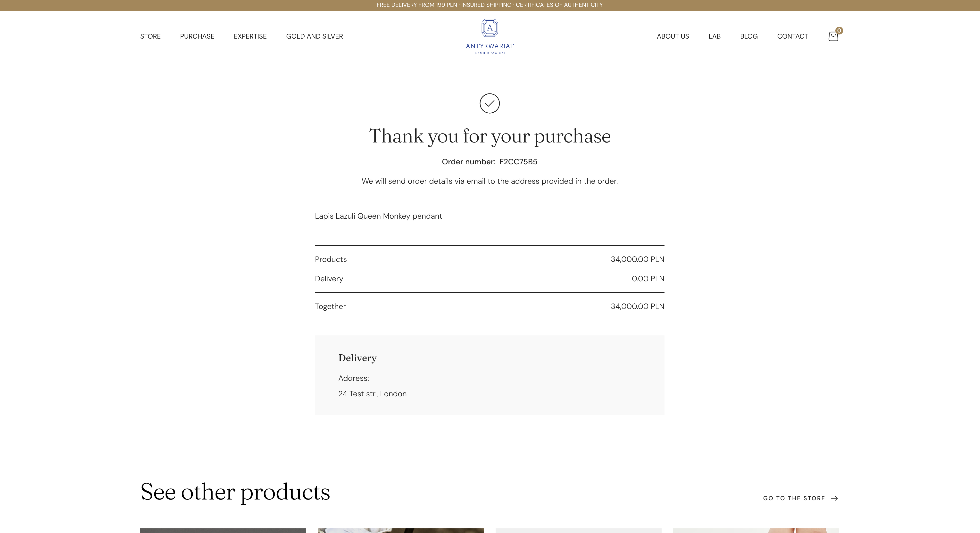
Task: Navigate to About Us
Action: [673, 36]
